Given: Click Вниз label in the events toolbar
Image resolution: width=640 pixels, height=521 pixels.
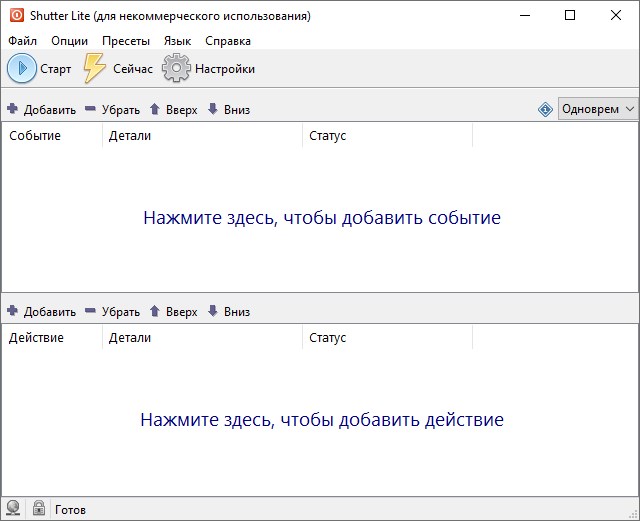Looking at the screenshot, I should pos(237,109).
